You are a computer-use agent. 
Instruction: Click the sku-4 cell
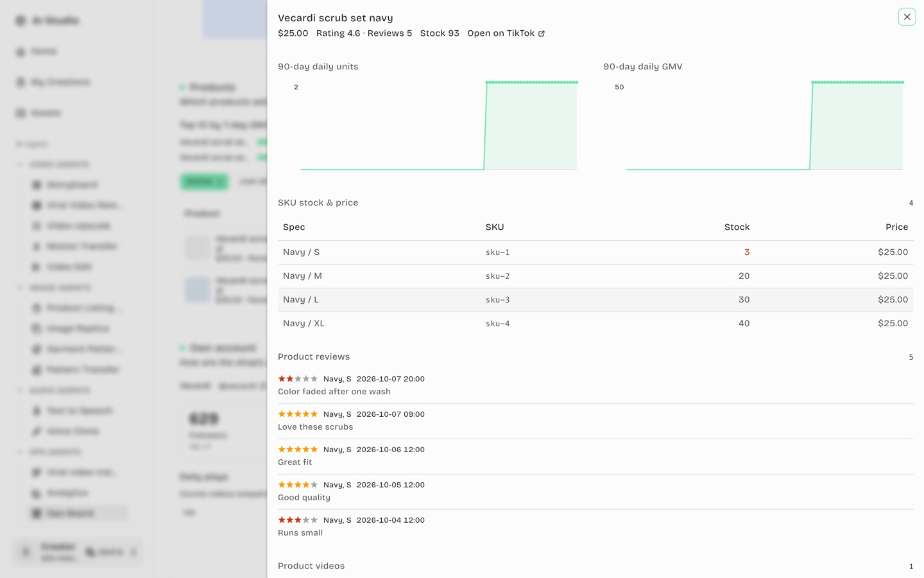[498, 324]
